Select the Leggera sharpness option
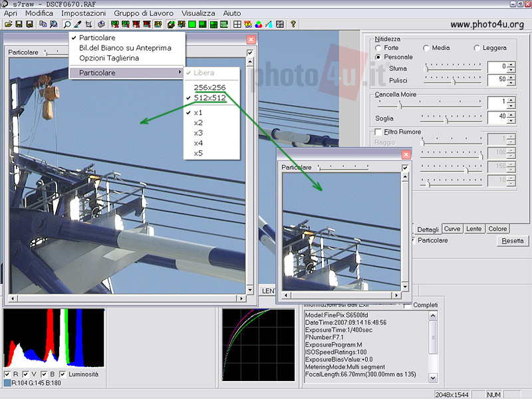532x399 pixels. click(477, 48)
